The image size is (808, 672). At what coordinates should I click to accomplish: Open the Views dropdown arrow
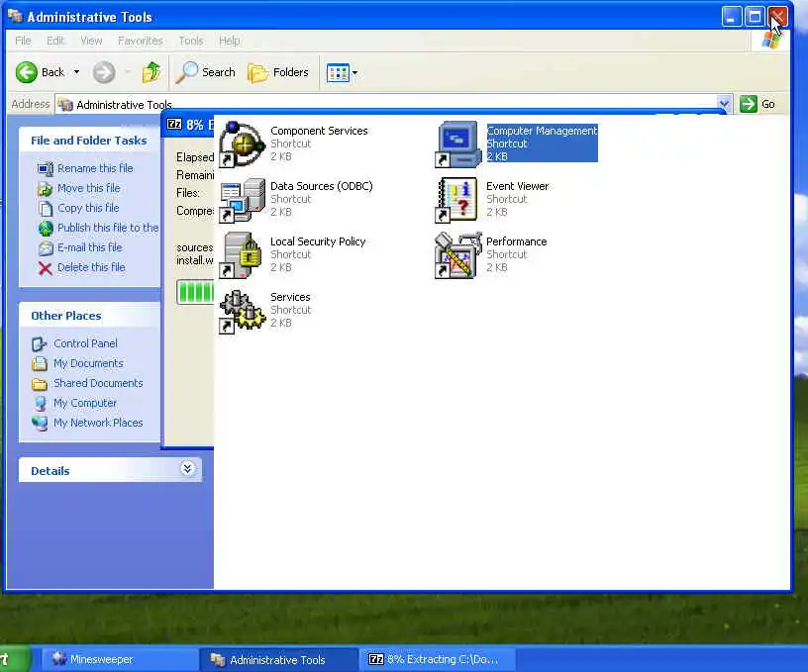click(x=354, y=73)
